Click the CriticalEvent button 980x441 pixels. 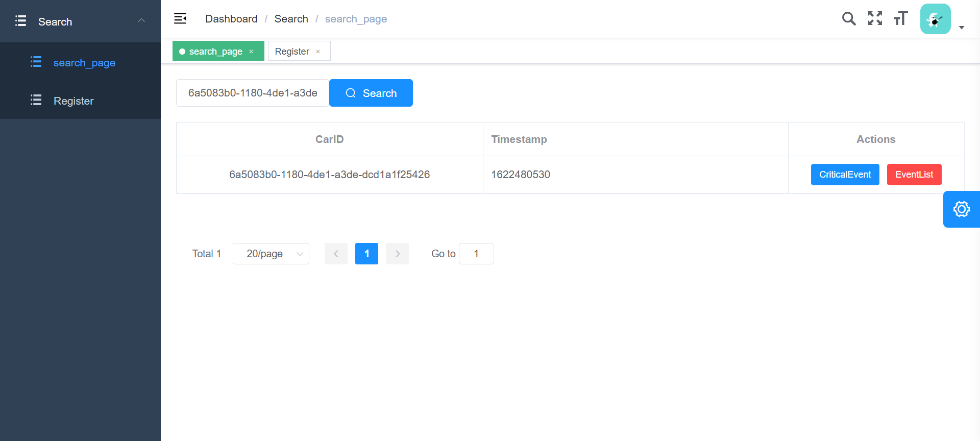click(845, 175)
